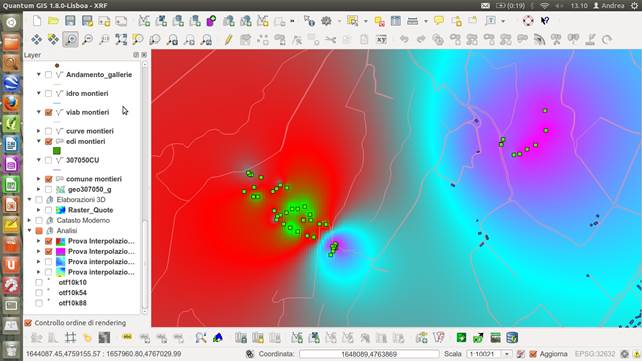Click the Toggle Editing pencil icon
Screen dimensions: 642x361
(x=228, y=39)
